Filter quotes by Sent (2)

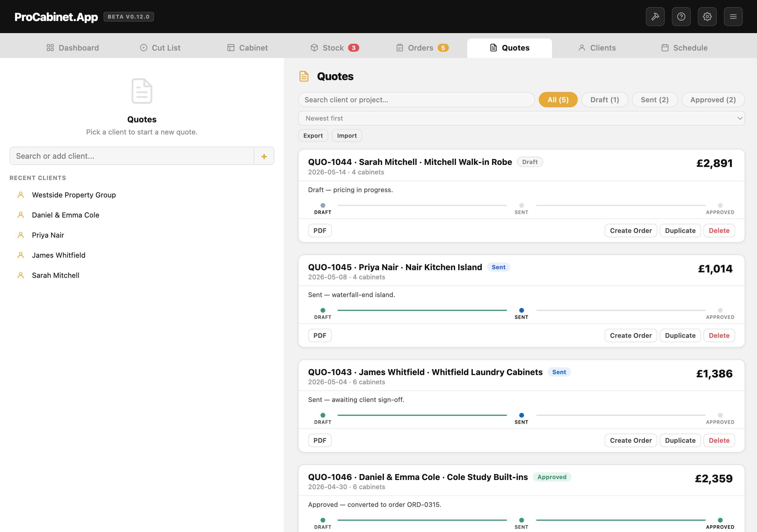[x=654, y=100]
